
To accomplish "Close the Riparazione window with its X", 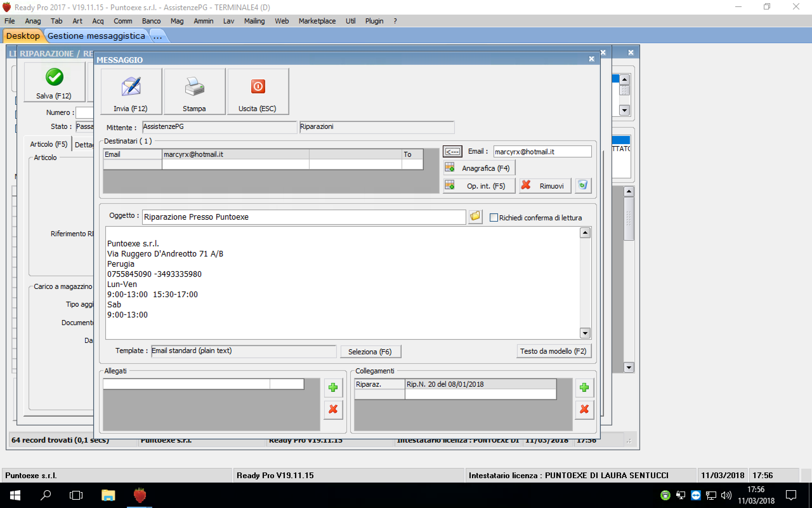I will (x=603, y=52).
